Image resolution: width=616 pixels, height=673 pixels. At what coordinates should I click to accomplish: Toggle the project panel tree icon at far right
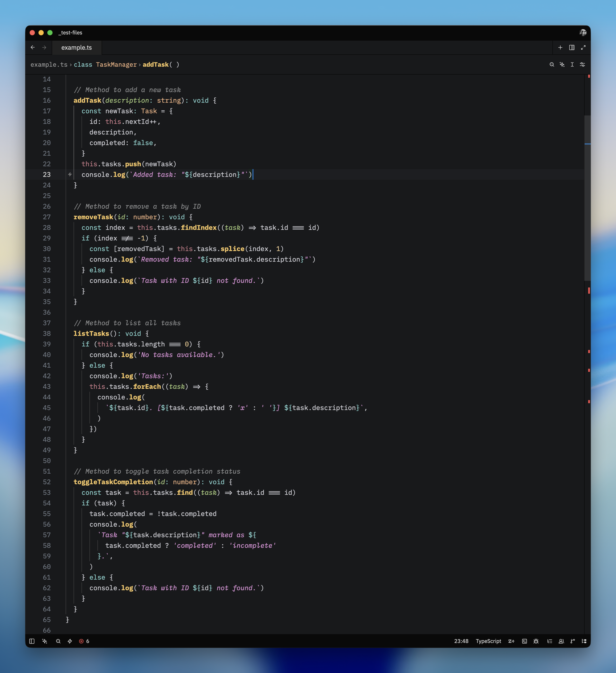pos(584,641)
